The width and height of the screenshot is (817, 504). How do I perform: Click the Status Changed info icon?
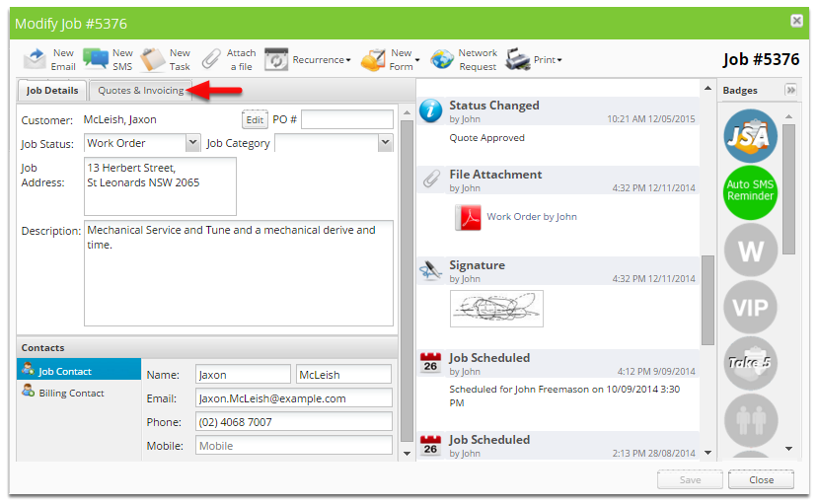point(431,110)
